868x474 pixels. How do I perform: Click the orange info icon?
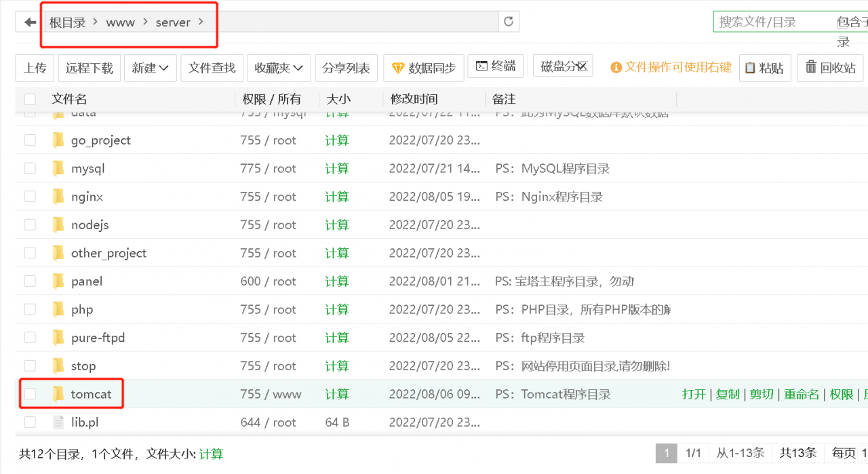coord(616,68)
